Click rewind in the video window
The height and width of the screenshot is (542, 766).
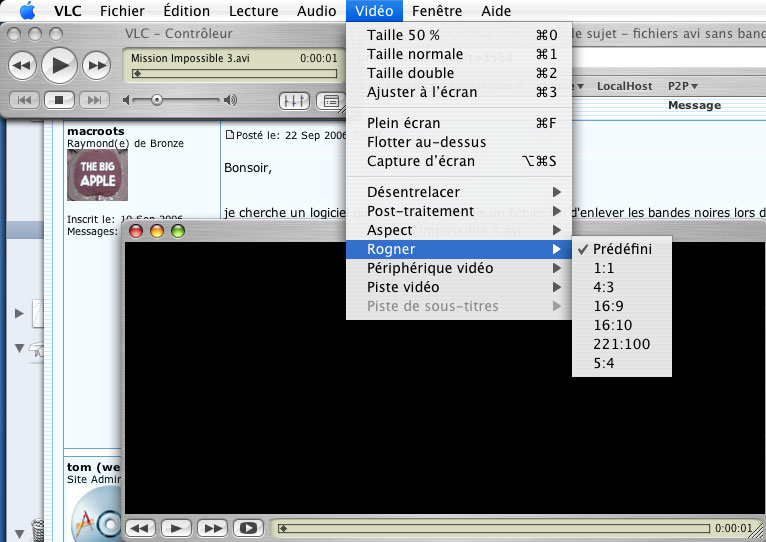(140, 528)
